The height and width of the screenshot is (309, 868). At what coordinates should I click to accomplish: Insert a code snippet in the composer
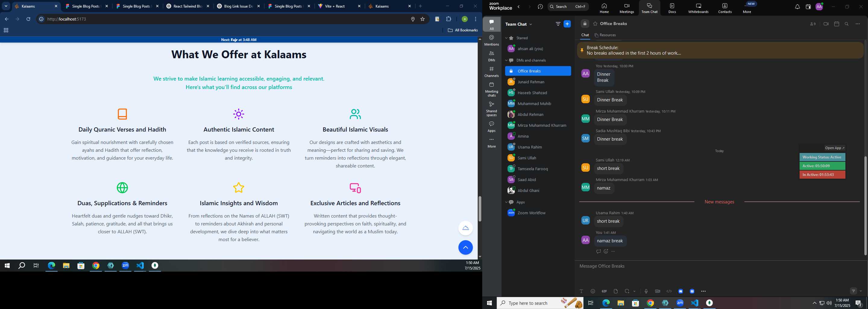[x=669, y=291]
